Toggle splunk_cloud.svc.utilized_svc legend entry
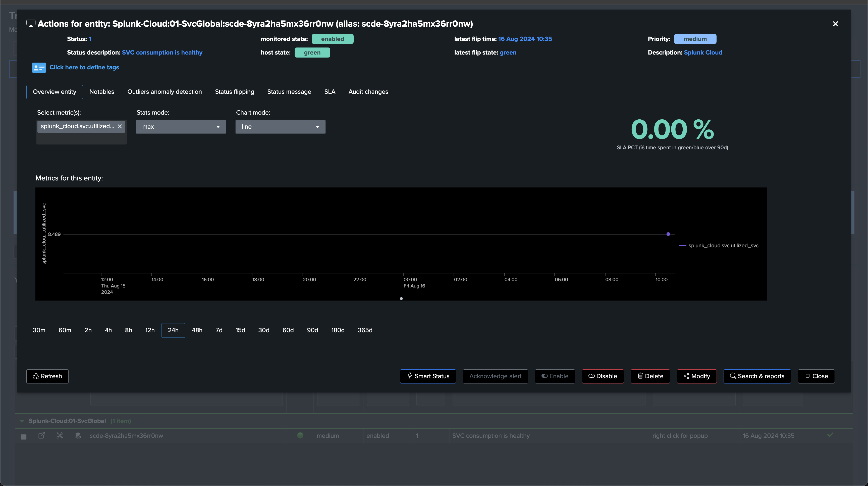The image size is (868, 486). point(719,245)
